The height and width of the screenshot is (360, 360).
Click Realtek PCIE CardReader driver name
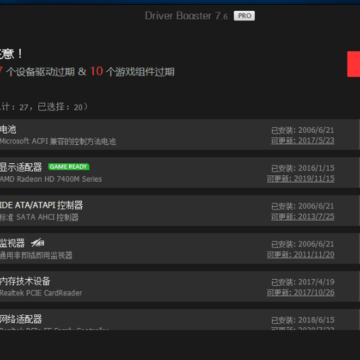click(x=41, y=293)
